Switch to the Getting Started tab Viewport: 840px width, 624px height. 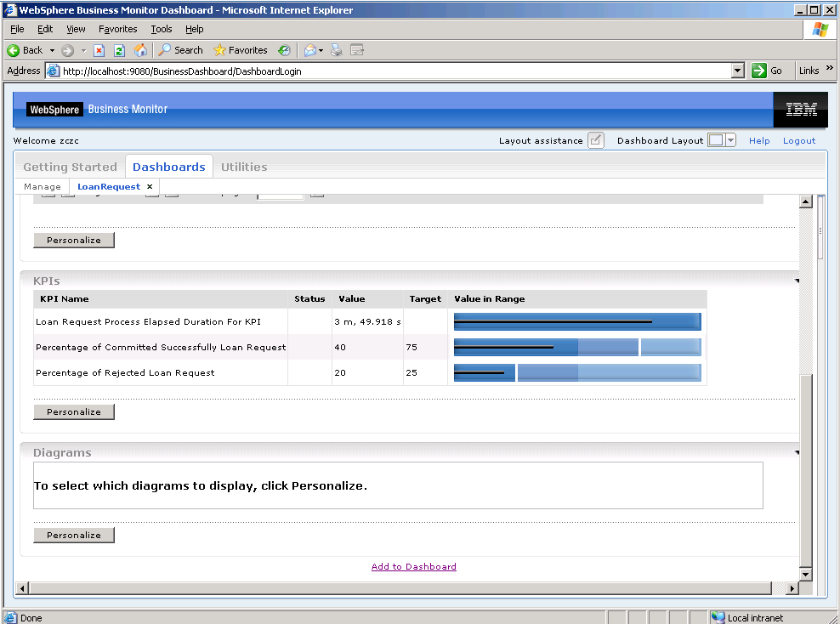click(71, 167)
